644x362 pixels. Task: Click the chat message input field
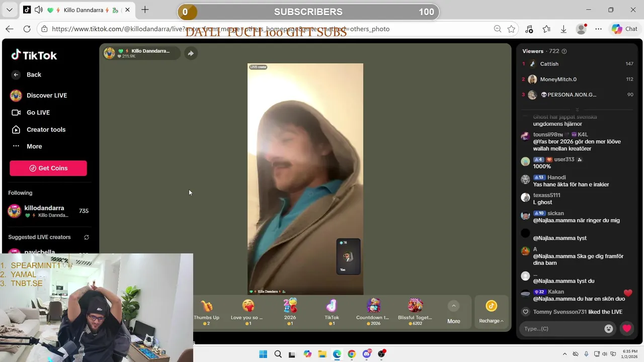pyautogui.click(x=562, y=329)
